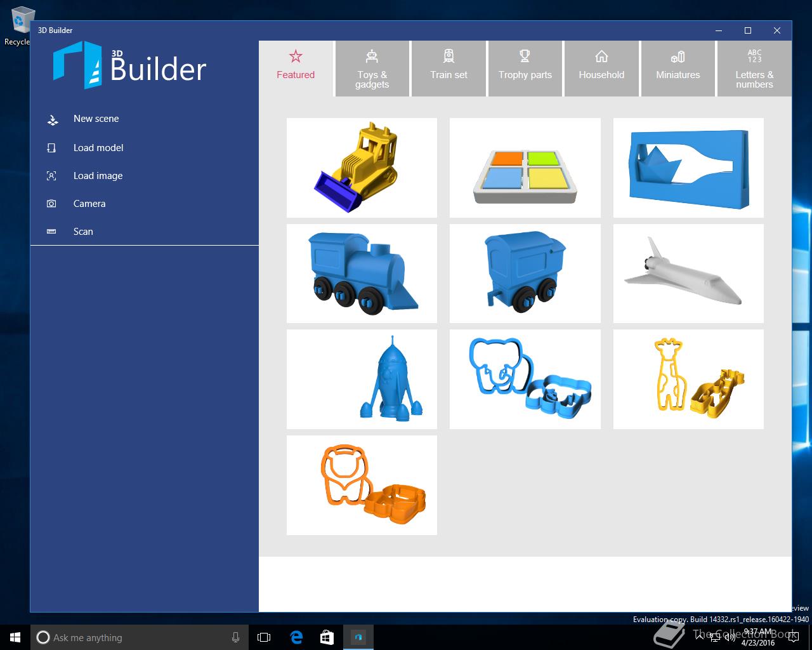This screenshot has width=812, height=650.
Task: Open the orange lion cookie cutter model
Action: click(x=362, y=485)
